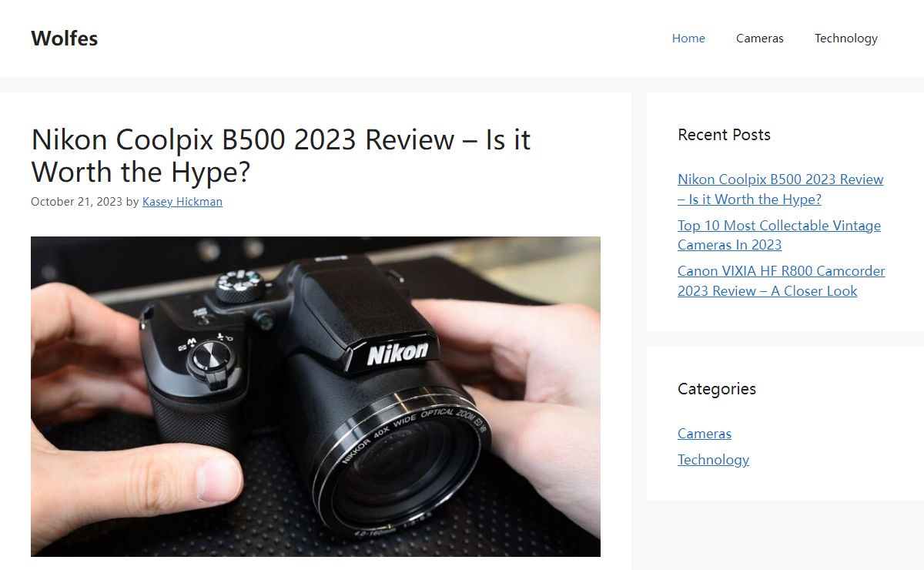Viewport: 924px width, 570px height.
Task: Click the October 21, 2023 post date
Action: coord(76,202)
